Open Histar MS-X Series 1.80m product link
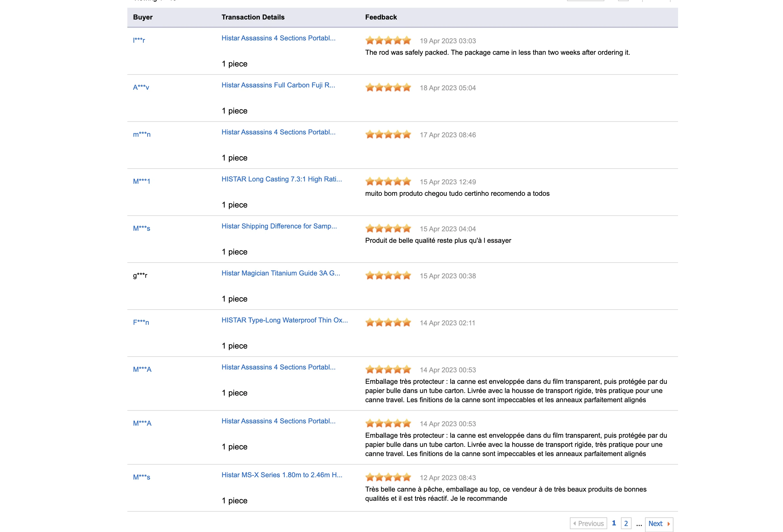The height and width of the screenshot is (532, 783). click(282, 475)
